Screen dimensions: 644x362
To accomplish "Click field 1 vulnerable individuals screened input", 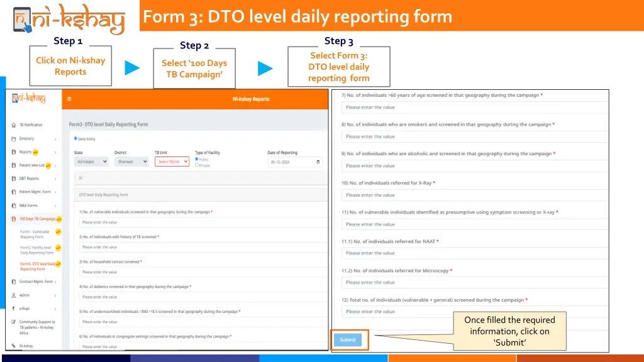I will (x=203, y=222).
